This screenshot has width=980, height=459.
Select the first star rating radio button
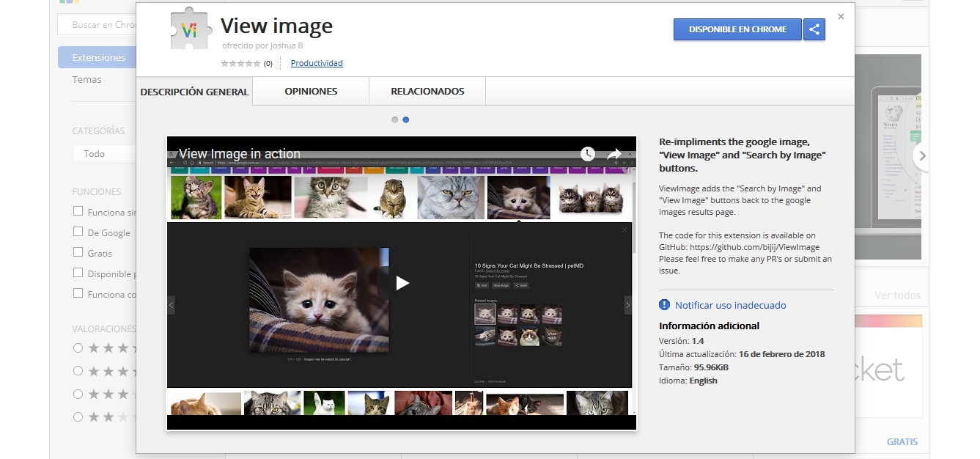[x=78, y=348]
